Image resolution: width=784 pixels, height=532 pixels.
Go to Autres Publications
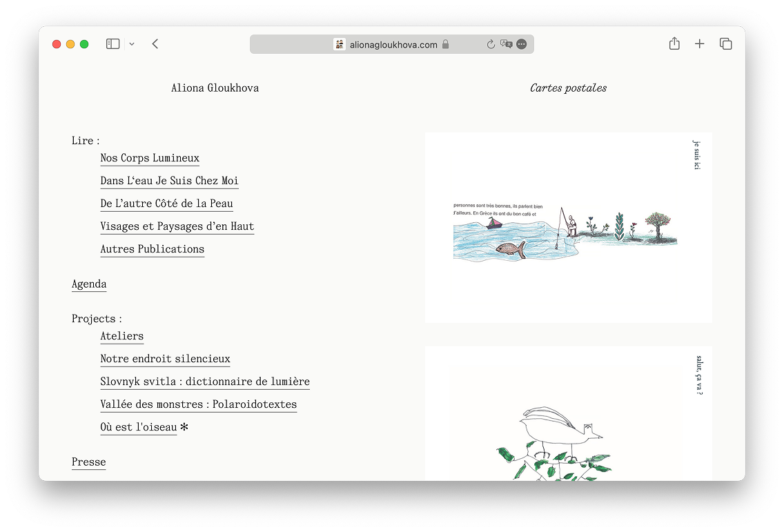click(x=152, y=249)
